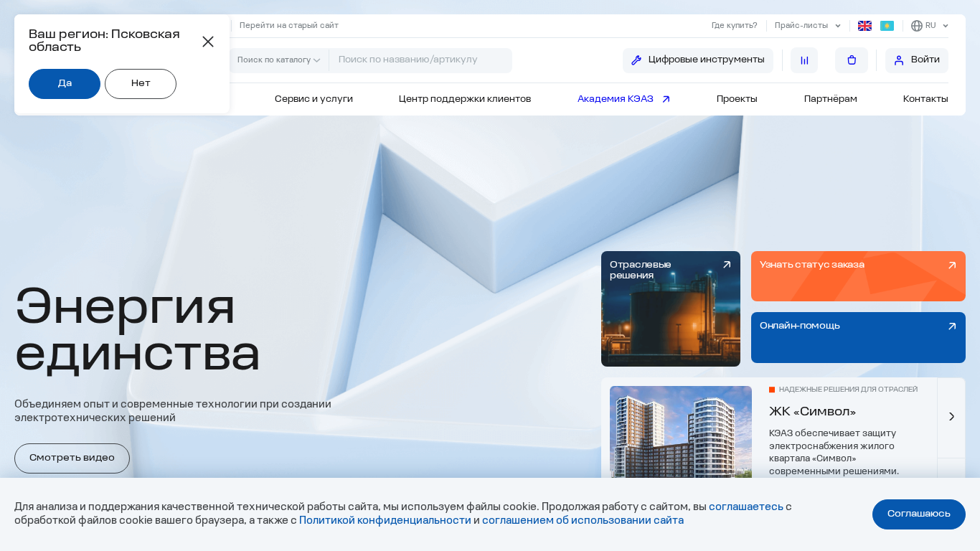Open the Политикой конфиденциальности link
Image resolution: width=980 pixels, height=551 pixels.
tap(385, 520)
